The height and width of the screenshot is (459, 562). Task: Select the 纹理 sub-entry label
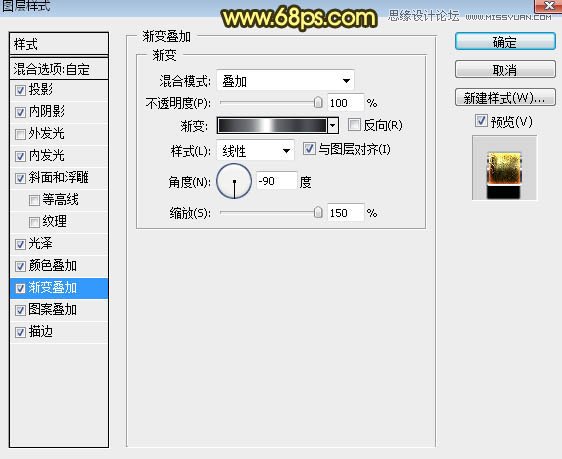[x=54, y=221]
